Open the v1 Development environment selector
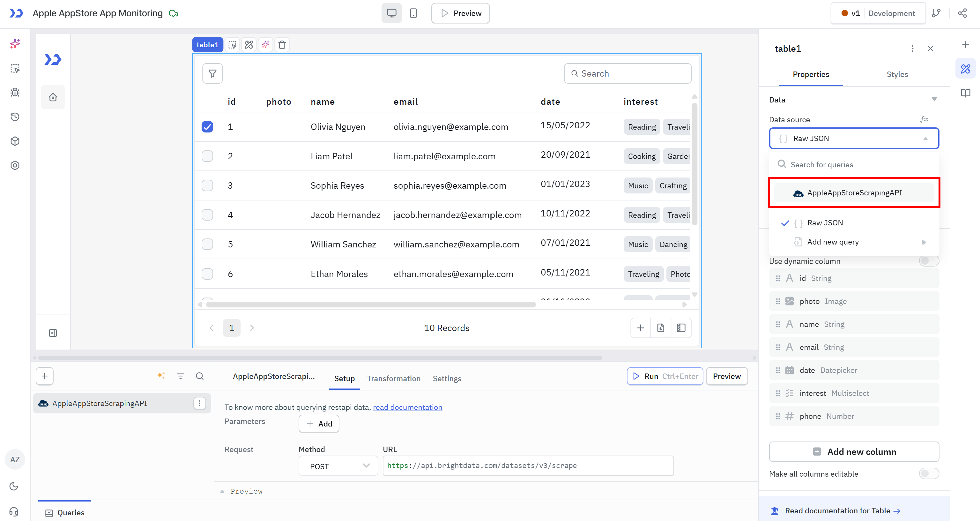Viewport: 980px width, 521px height. [x=878, y=13]
